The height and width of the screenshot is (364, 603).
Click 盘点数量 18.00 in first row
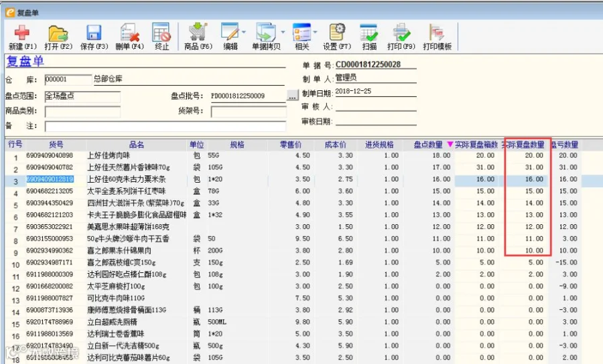coord(441,155)
